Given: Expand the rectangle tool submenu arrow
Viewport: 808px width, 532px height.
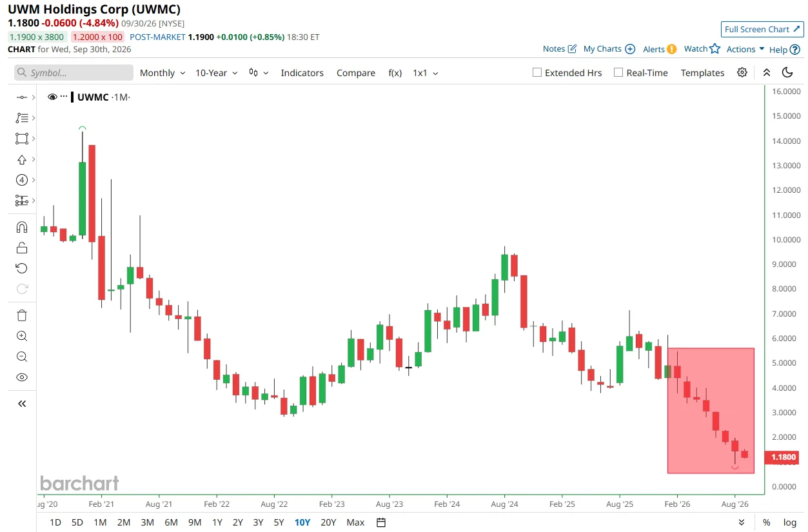Looking at the screenshot, I should (33, 139).
